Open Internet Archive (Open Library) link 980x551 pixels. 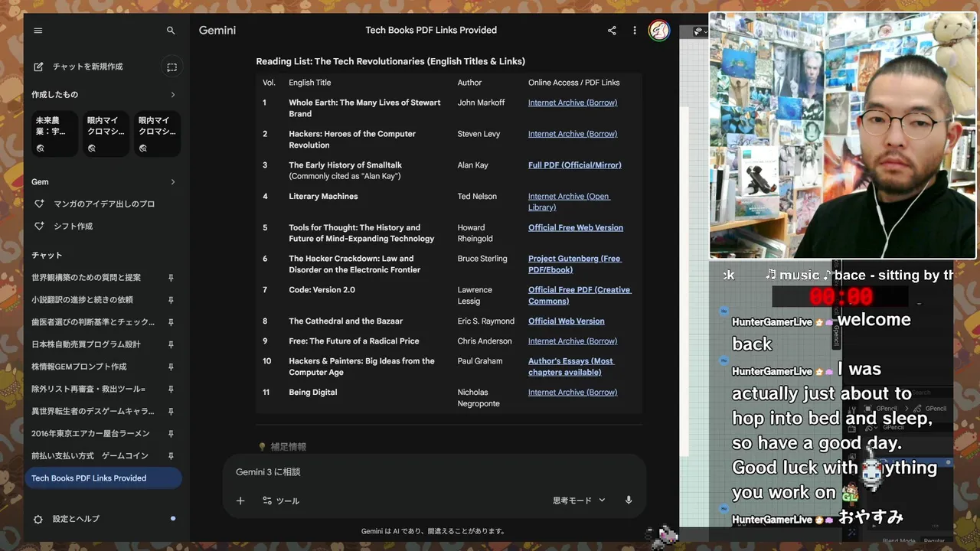[x=569, y=202]
